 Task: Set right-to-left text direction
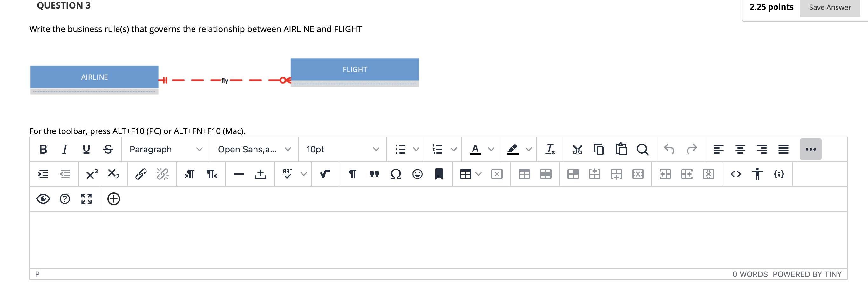tap(212, 174)
